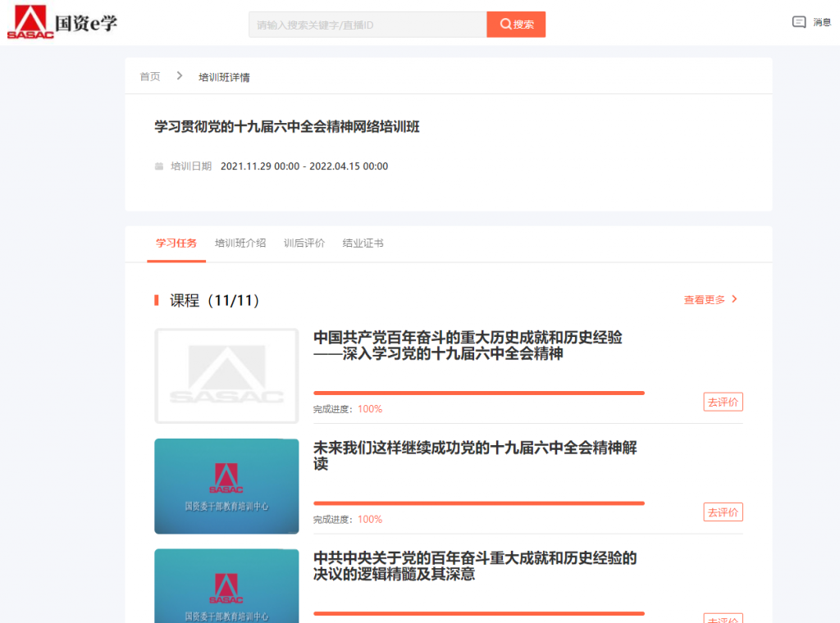Open the gray SASAC placeholder thumbnail of first course
The image size is (840, 623).
226,375
